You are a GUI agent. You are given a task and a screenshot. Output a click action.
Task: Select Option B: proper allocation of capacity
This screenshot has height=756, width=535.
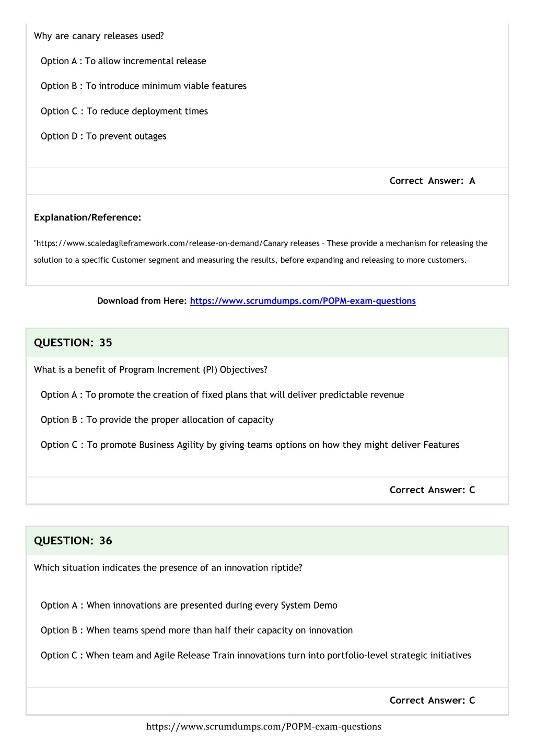[x=157, y=420]
